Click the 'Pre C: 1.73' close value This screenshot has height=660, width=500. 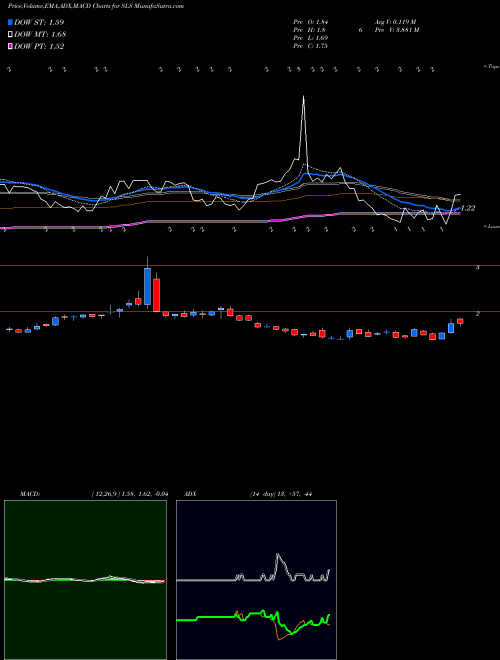click(311, 46)
